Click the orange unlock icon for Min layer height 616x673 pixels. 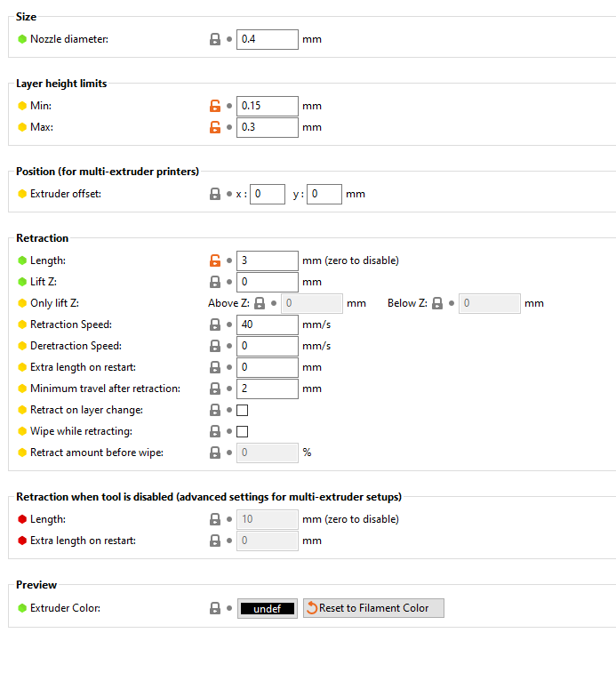coord(214,106)
